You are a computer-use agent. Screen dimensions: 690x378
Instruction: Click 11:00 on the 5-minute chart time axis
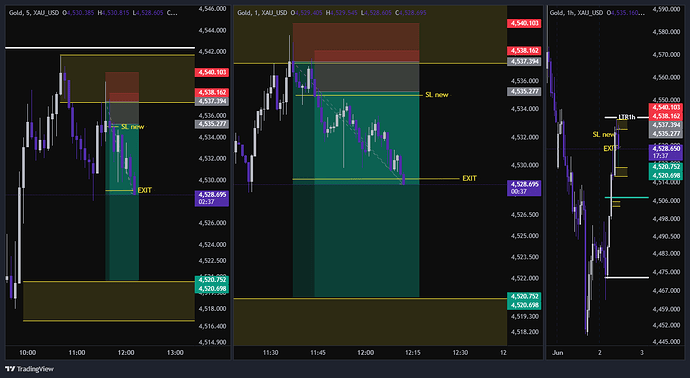[77, 352]
